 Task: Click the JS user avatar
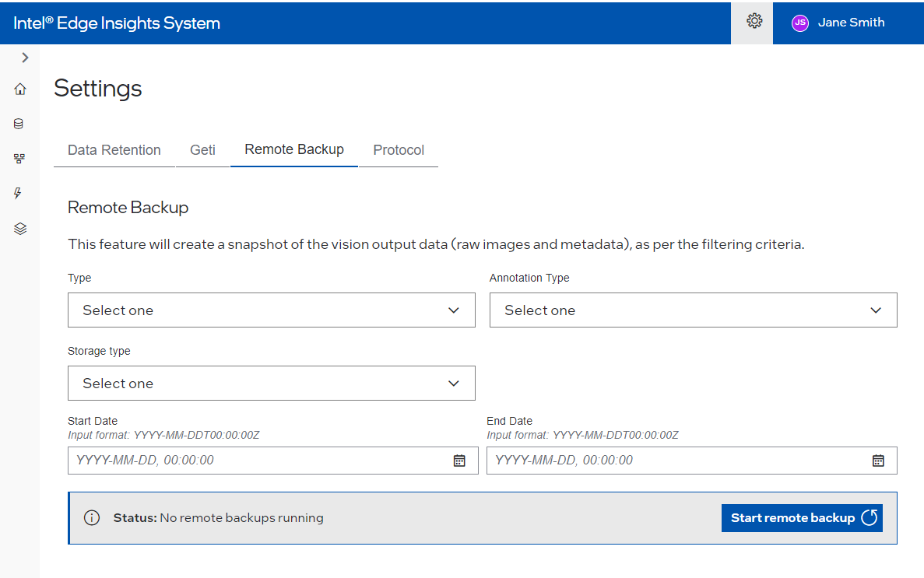[799, 23]
